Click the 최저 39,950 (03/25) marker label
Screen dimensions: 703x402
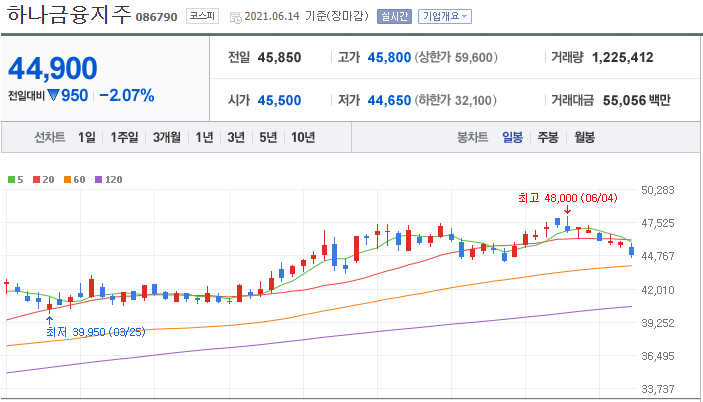pos(95,332)
